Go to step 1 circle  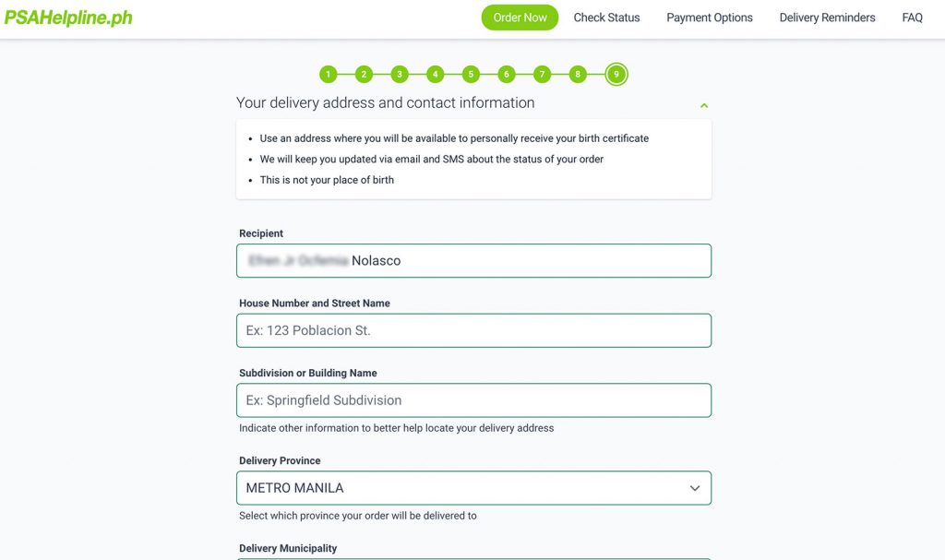point(328,74)
